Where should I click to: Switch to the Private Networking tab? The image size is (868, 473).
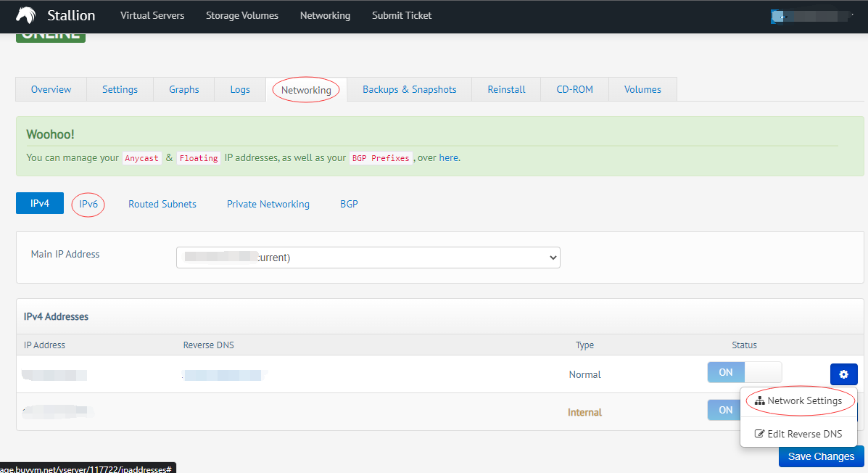click(x=268, y=204)
